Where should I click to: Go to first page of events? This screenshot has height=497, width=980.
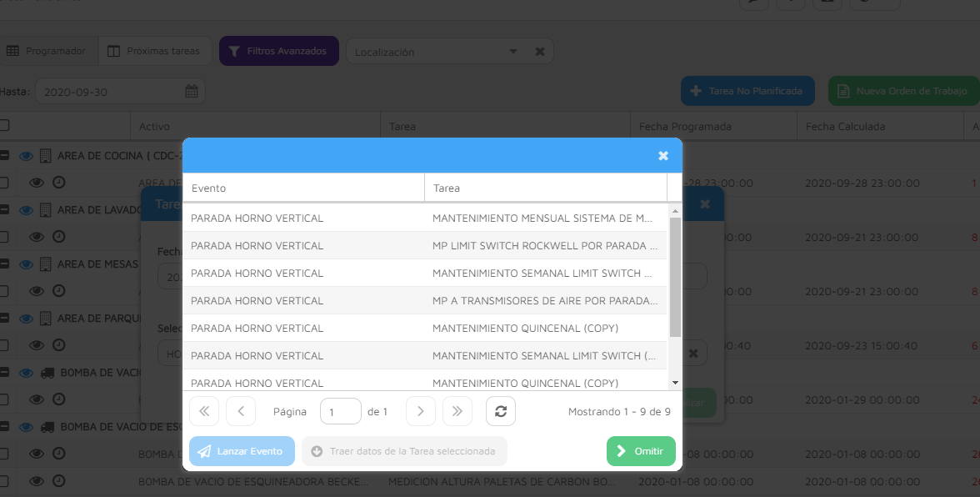click(x=204, y=411)
